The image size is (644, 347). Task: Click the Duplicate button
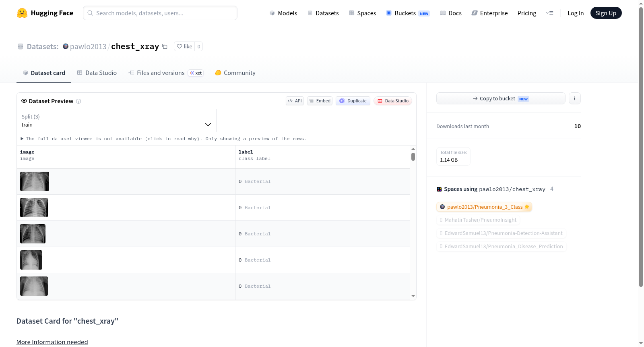tap(353, 101)
